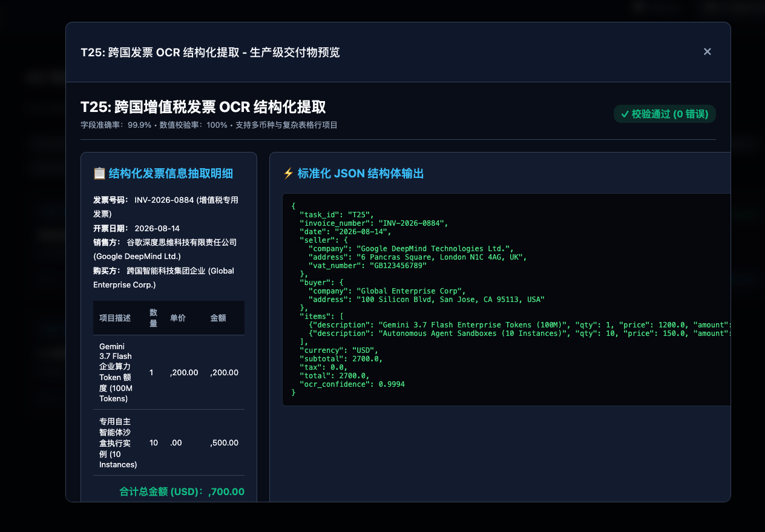Click the 校验通过 (0 错误) status badge
765x532 pixels.
(x=665, y=114)
